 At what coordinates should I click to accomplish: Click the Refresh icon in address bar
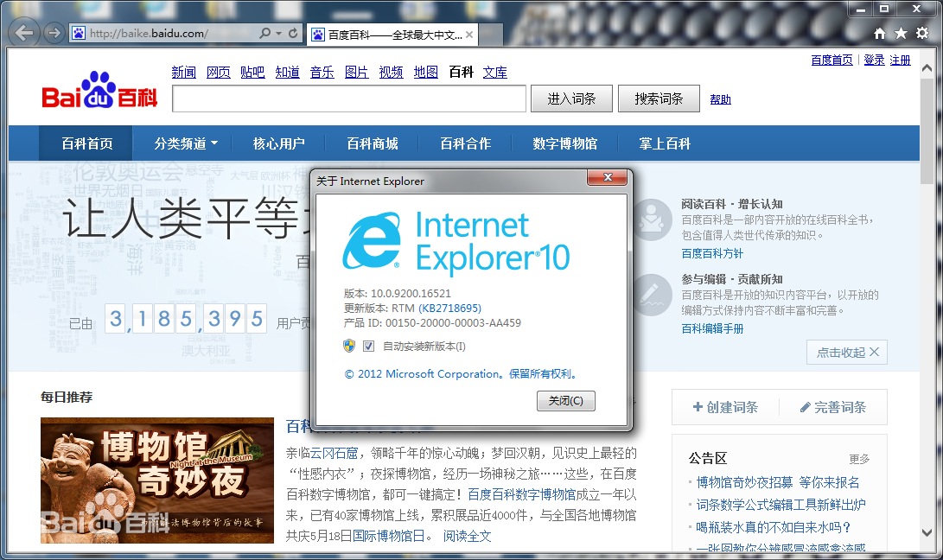[293, 33]
